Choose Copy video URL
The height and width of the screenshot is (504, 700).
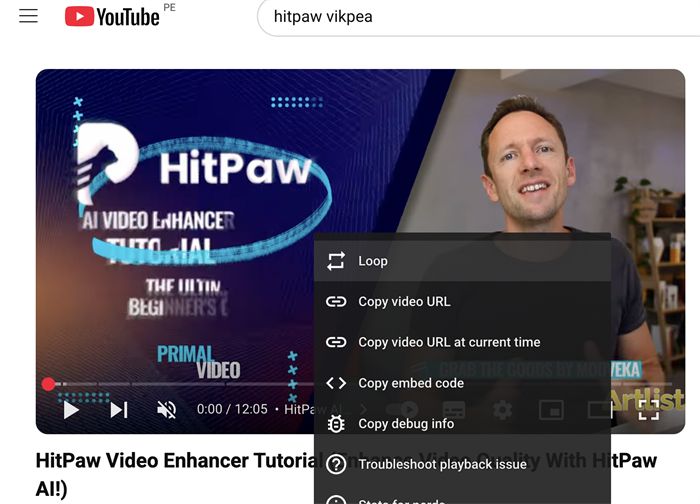tap(462, 302)
